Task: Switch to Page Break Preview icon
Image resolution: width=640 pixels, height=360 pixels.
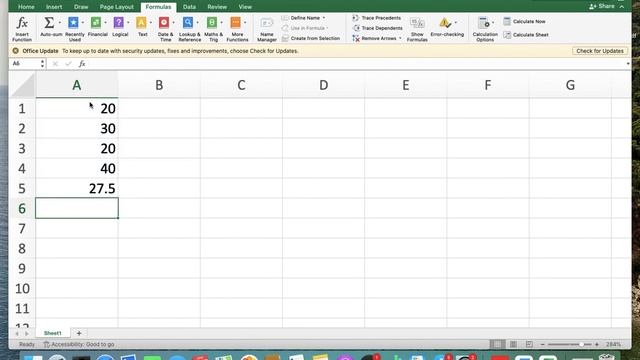Action: pyautogui.click(x=529, y=344)
